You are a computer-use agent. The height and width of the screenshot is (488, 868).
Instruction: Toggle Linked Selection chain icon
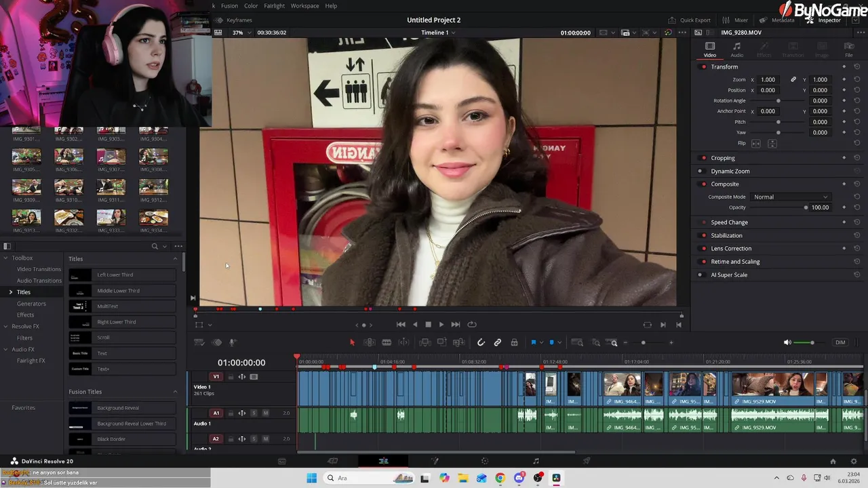[497, 342]
